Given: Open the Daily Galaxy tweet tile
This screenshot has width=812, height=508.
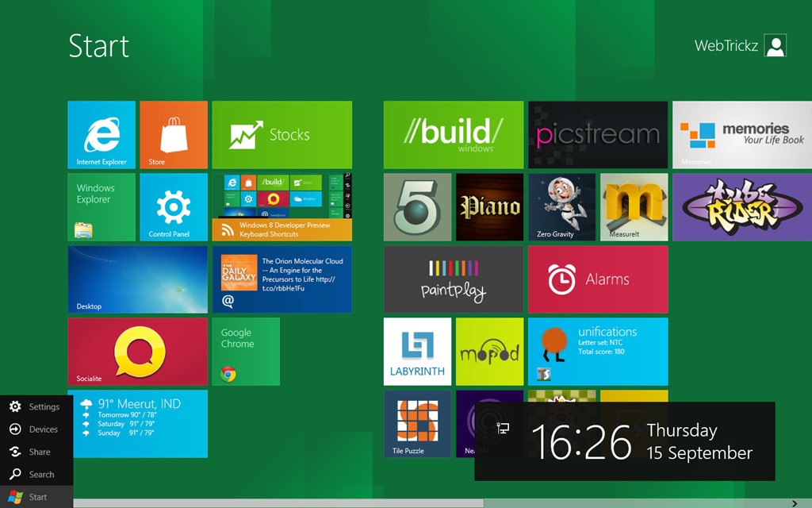Looking at the screenshot, I should pos(282,279).
